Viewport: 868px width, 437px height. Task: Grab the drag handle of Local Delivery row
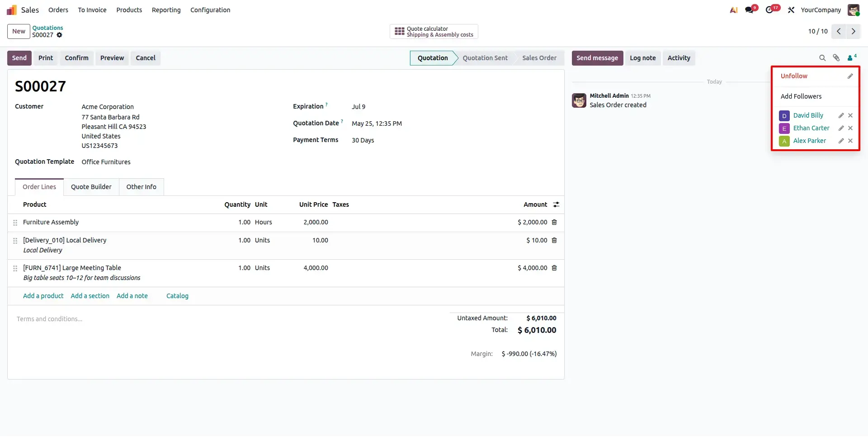pos(15,241)
